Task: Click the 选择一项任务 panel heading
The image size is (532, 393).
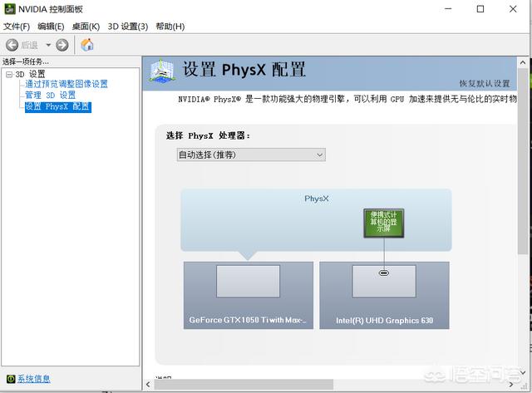Action: (26, 61)
